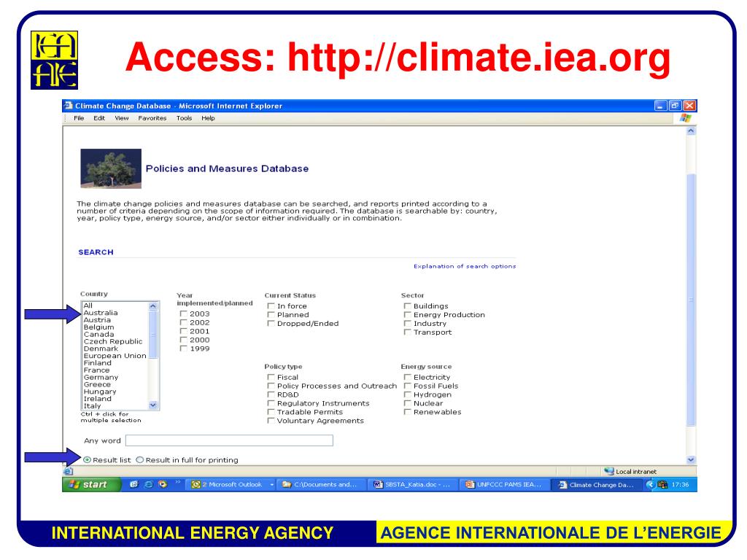Enable the Transport sector checkbox
The width and height of the screenshot is (747, 560).
[x=407, y=332]
